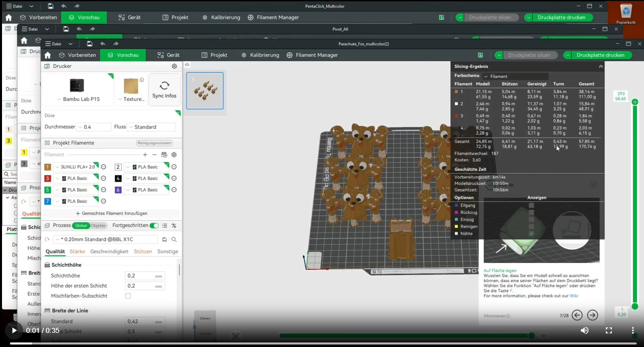Open compare presets icon
The width and height of the screenshot is (644, 347).
[174, 226]
